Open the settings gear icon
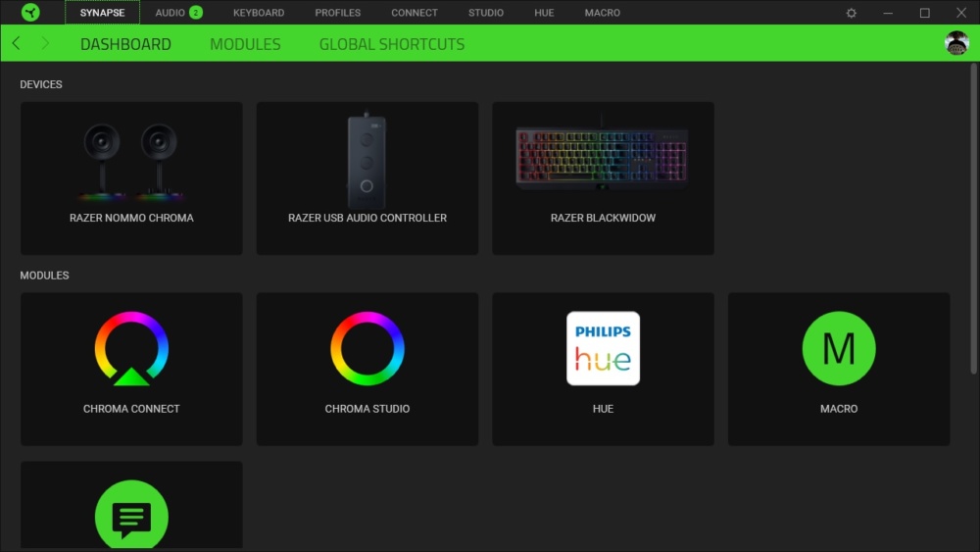This screenshot has width=980, height=552. click(x=851, y=13)
